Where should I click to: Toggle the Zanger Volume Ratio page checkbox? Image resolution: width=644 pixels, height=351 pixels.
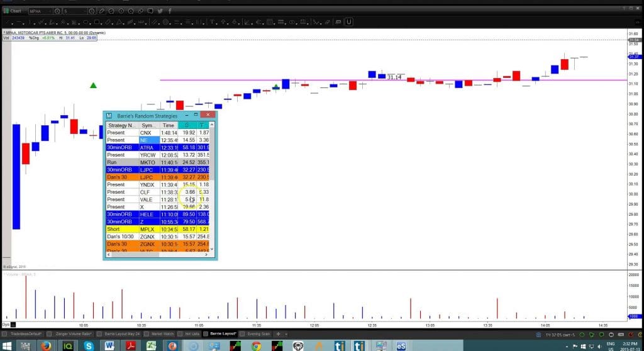coord(49,334)
